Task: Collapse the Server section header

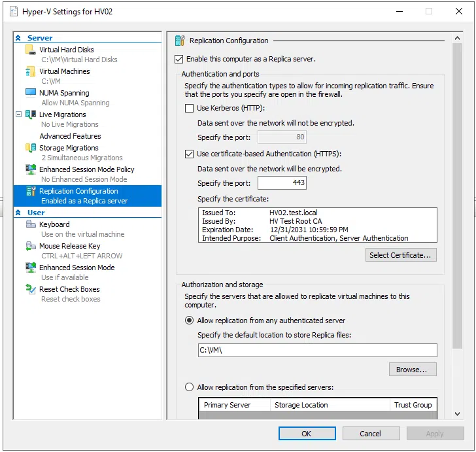Action: click(18, 38)
